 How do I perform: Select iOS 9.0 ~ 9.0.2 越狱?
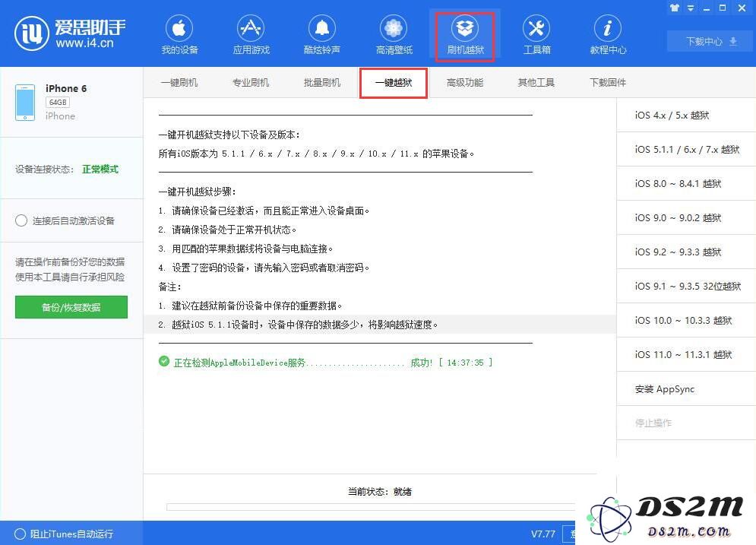coord(686,218)
